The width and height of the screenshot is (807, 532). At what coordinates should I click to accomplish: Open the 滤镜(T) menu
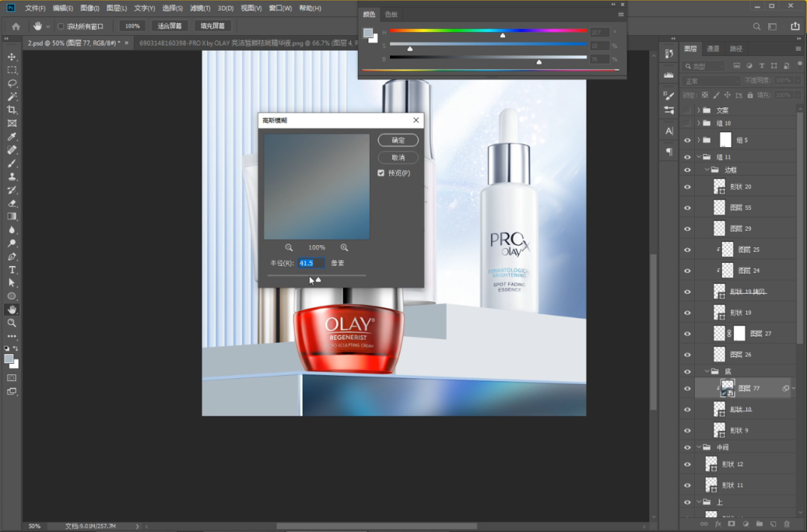pos(200,8)
